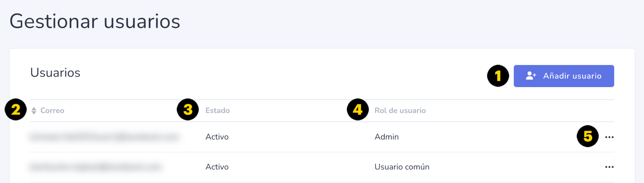Click the yellow number 3 marker
The width and height of the screenshot is (644, 183).
click(x=188, y=109)
